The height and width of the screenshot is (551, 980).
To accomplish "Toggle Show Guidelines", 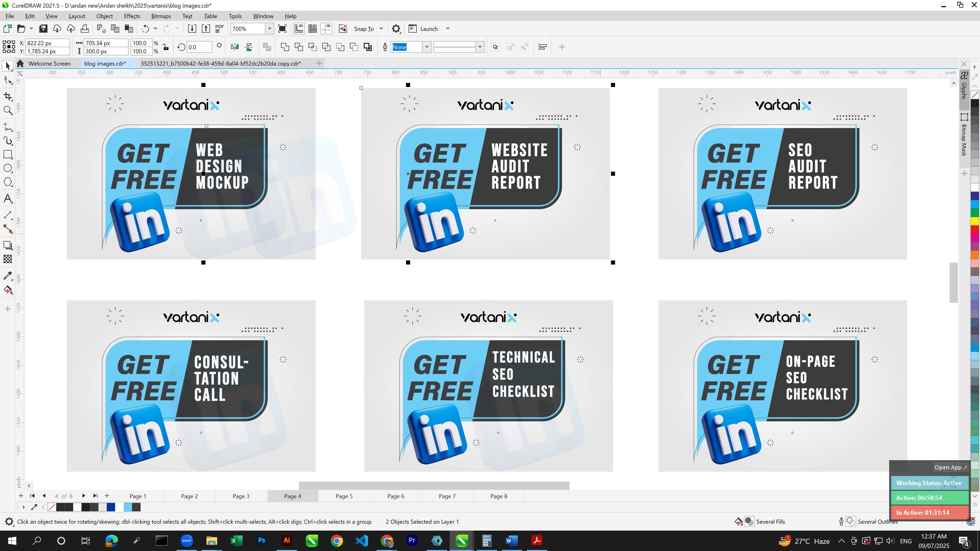I will click(326, 29).
